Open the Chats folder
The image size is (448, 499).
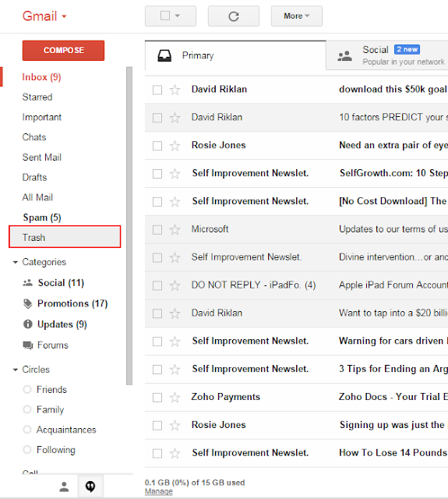tap(34, 137)
